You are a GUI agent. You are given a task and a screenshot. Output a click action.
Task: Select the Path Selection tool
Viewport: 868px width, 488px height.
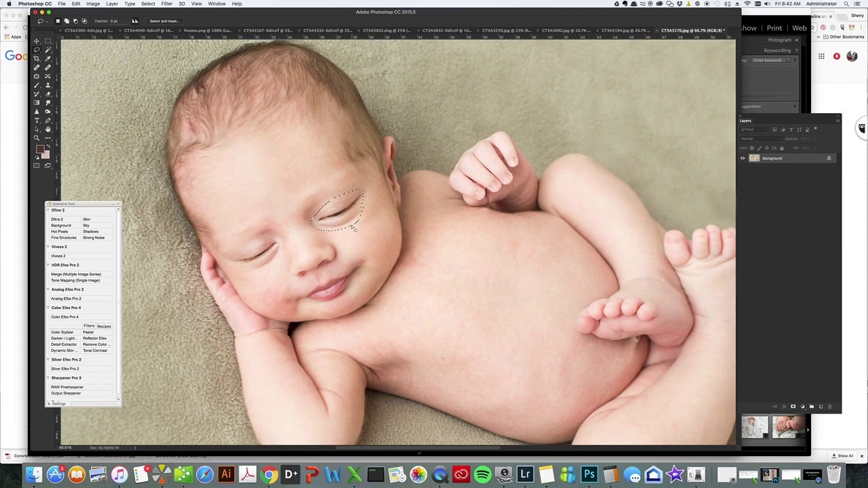click(37, 129)
